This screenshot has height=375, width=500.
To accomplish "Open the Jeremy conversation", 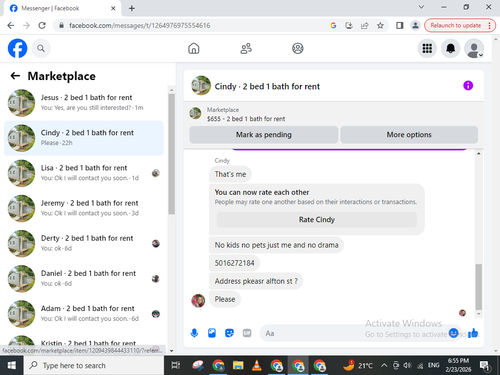I will point(84,208).
